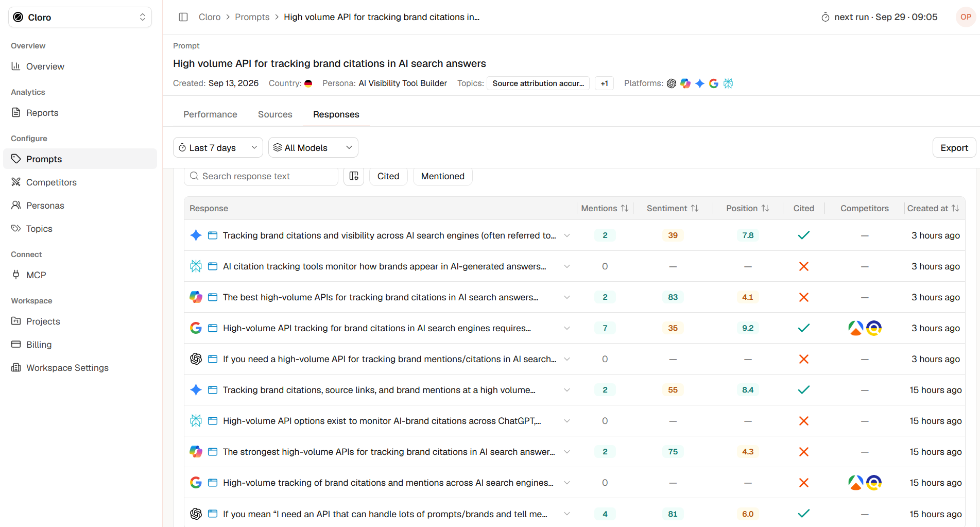Image resolution: width=980 pixels, height=527 pixels.
Task: Click Gemini icon on 'Tracking brand citations and visibility' row
Action: pyautogui.click(x=196, y=235)
